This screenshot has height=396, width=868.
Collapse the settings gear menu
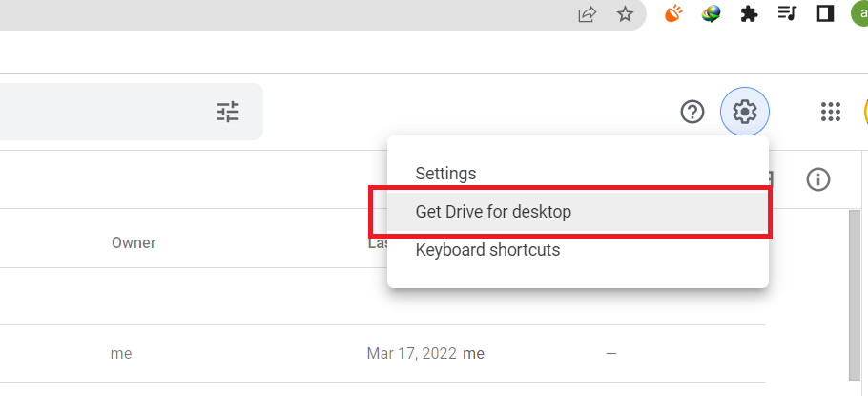click(x=744, y=113)
